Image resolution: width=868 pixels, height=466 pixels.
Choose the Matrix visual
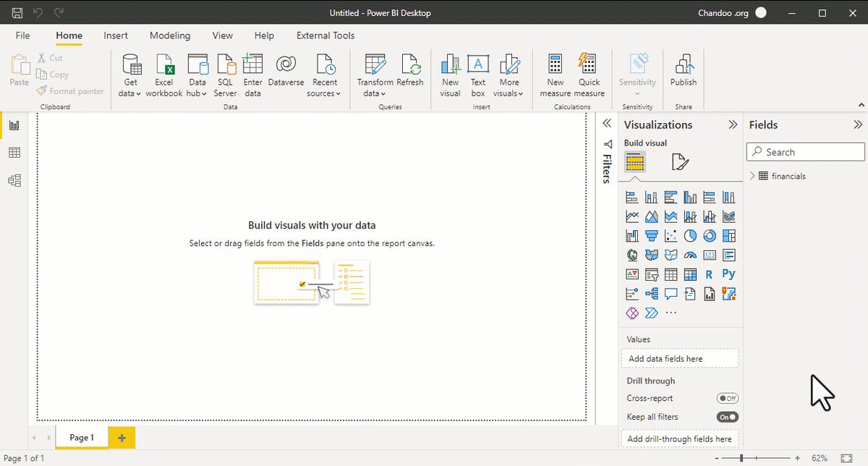click(690, 274)
